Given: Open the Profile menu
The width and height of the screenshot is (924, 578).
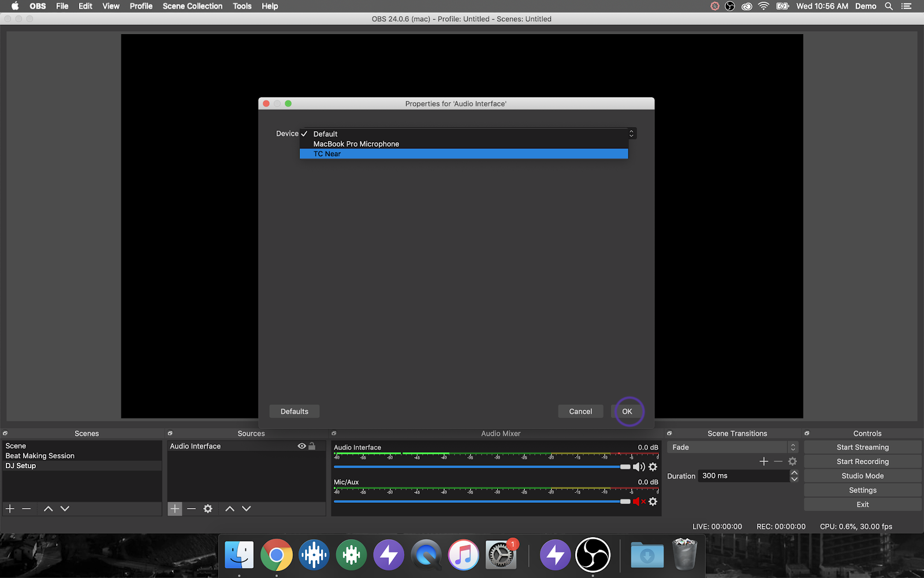Looking at the screenshot, I should click(141, 6).
